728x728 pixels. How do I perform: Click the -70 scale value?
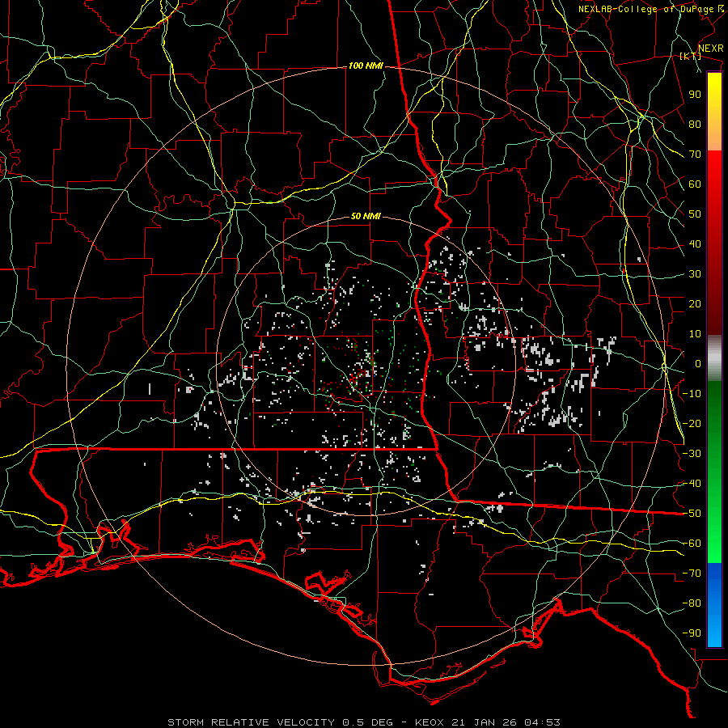tap(692, 574)
